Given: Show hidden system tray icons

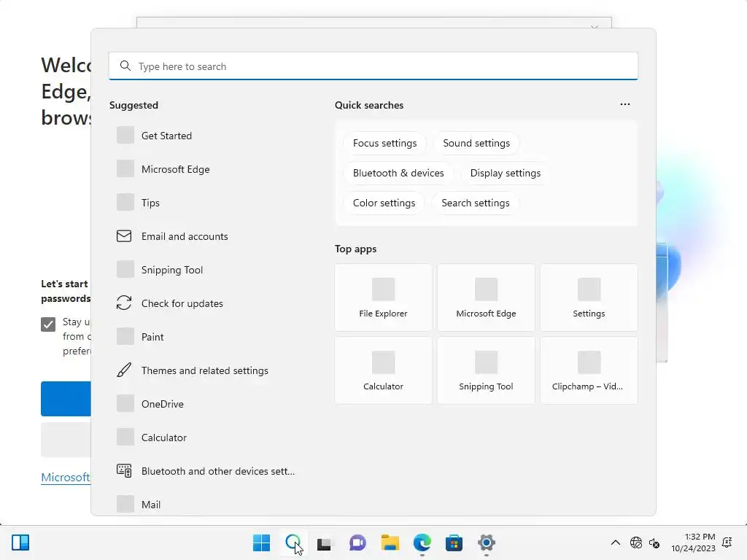Looking at the screenshot, I should [x=616, y=542].
